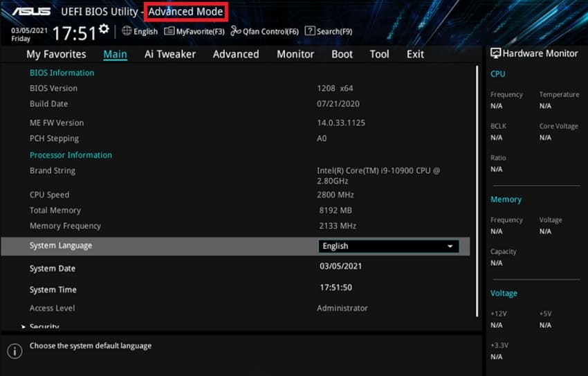Click the Capacity label
The height and width of the screenshot is (376, 588).
coord(503,252)
